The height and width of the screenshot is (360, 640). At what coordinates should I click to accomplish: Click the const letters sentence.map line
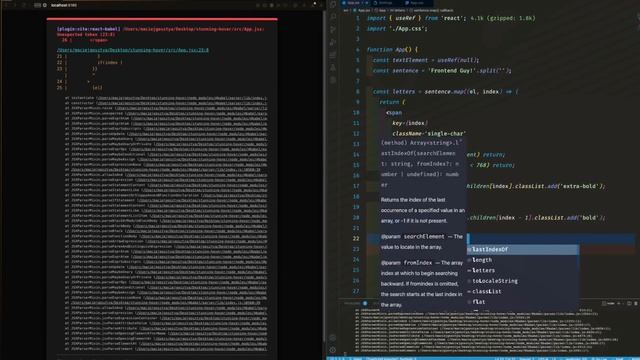tap(445, 91)
